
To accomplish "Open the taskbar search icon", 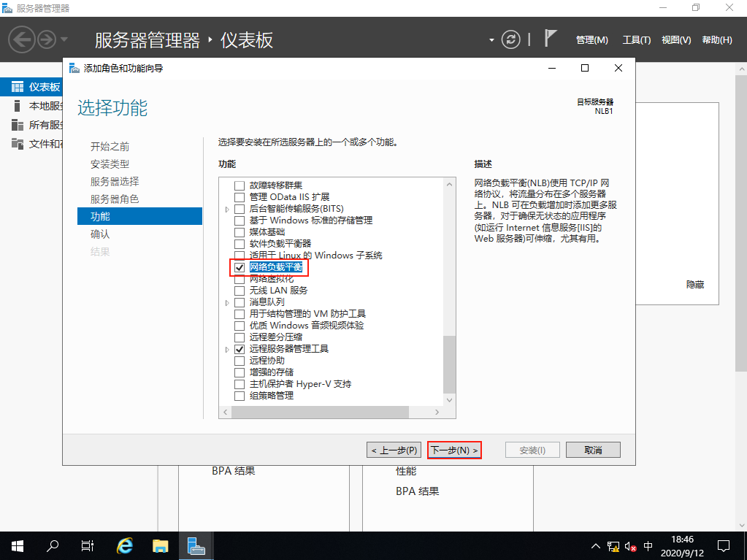I will pos(53,545).
